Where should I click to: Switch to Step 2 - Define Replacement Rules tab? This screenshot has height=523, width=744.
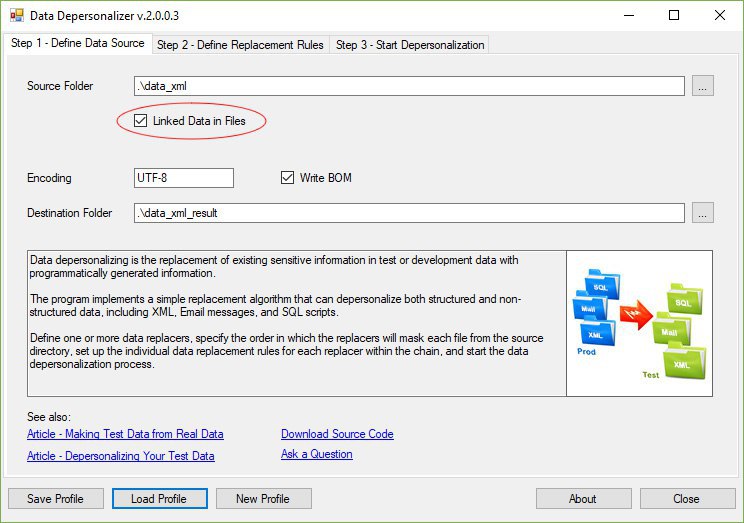tap(241, 45)
